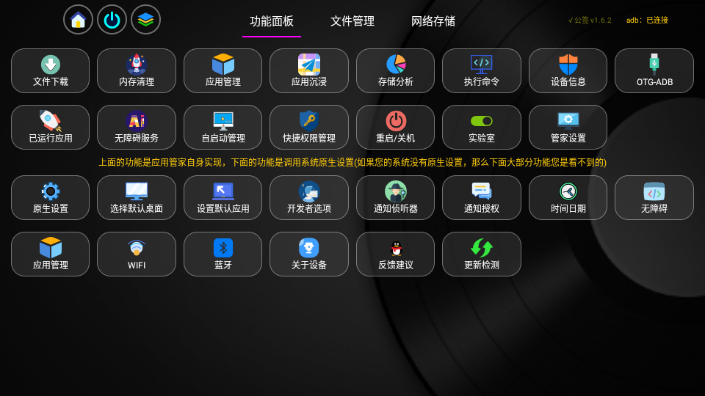705x396 pixels.
Task: Click 快捷权限管理 key shield tile
Action: 309,127
